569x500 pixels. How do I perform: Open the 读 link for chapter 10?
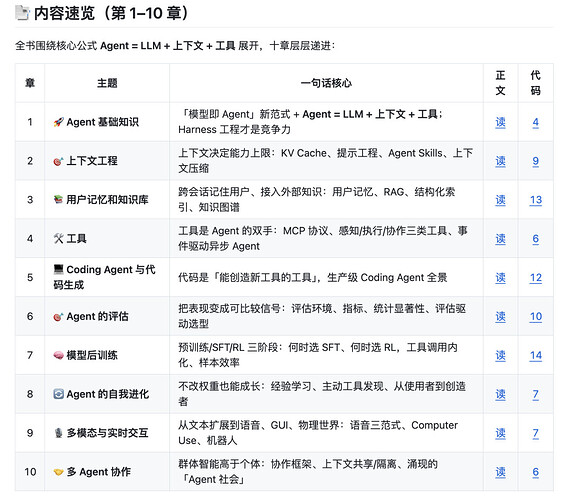pos(500,472)
